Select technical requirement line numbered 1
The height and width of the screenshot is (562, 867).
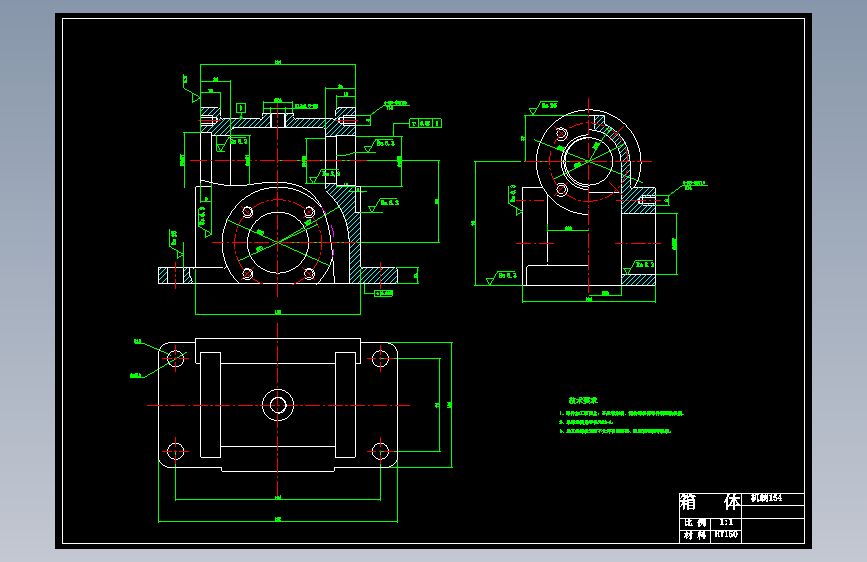tap(621, 413)
